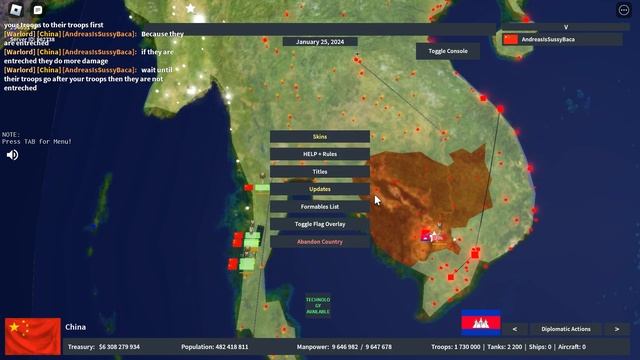Screen dimensions: 640x360
Task: Click Toggle Console button
Action: click(x=448, y=51)
